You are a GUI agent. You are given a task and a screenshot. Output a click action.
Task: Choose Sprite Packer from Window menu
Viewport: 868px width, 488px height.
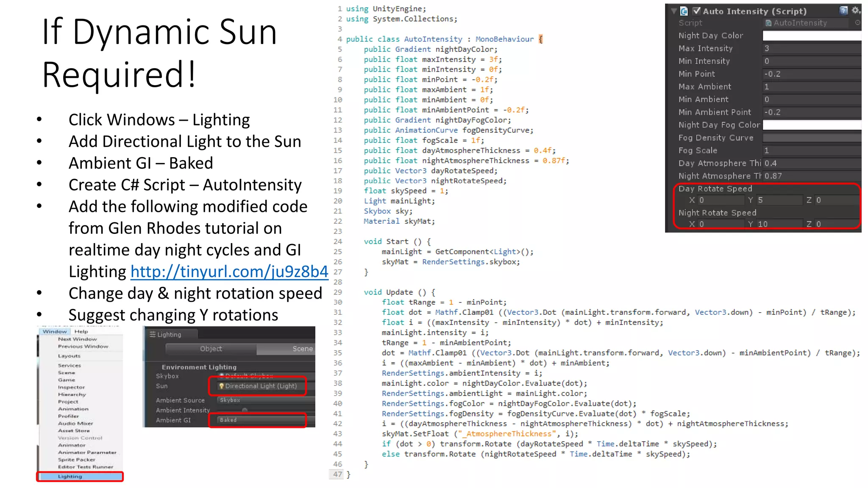[x=77, y=460]
